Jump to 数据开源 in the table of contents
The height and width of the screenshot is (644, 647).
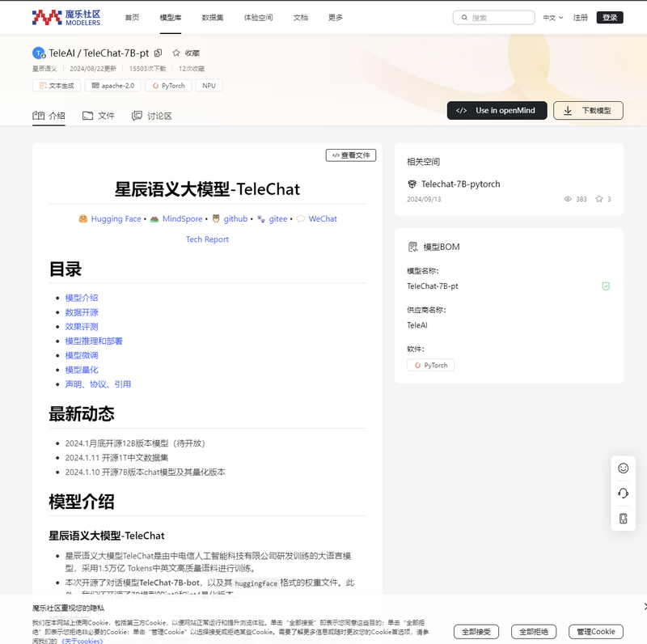click(82, 312)
